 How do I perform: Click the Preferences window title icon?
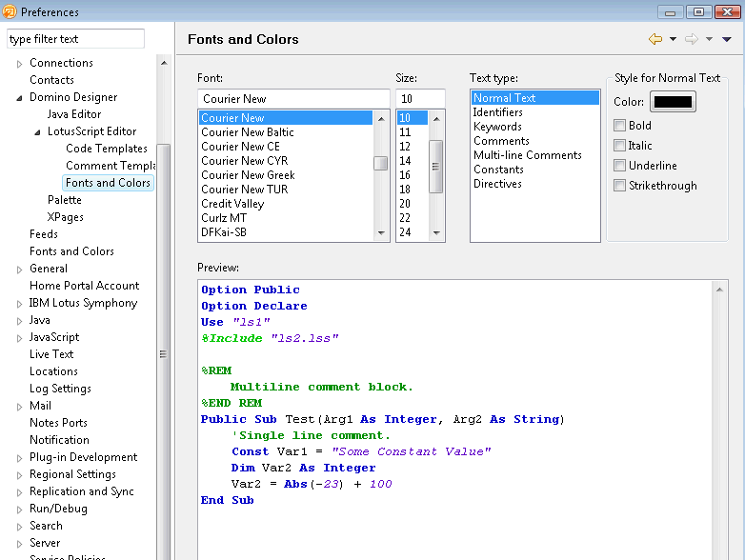(x=9, y=11)
